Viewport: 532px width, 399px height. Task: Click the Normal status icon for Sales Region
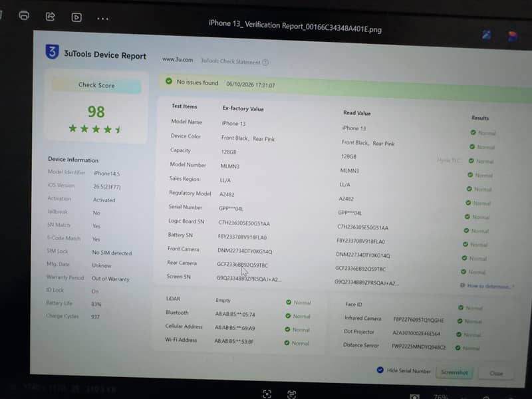[469, 189]
